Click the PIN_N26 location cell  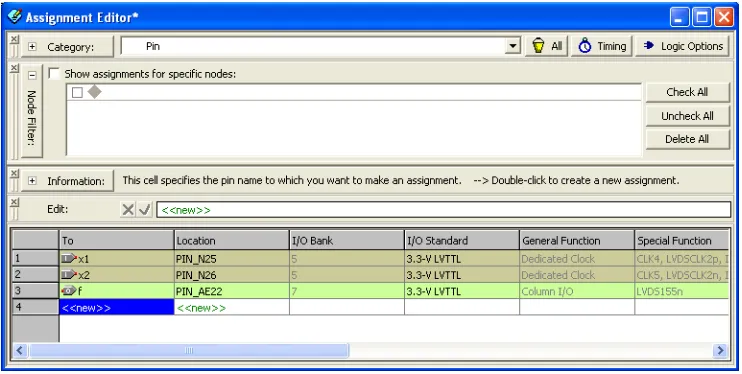pyautogui.click(x=232, y=275)
